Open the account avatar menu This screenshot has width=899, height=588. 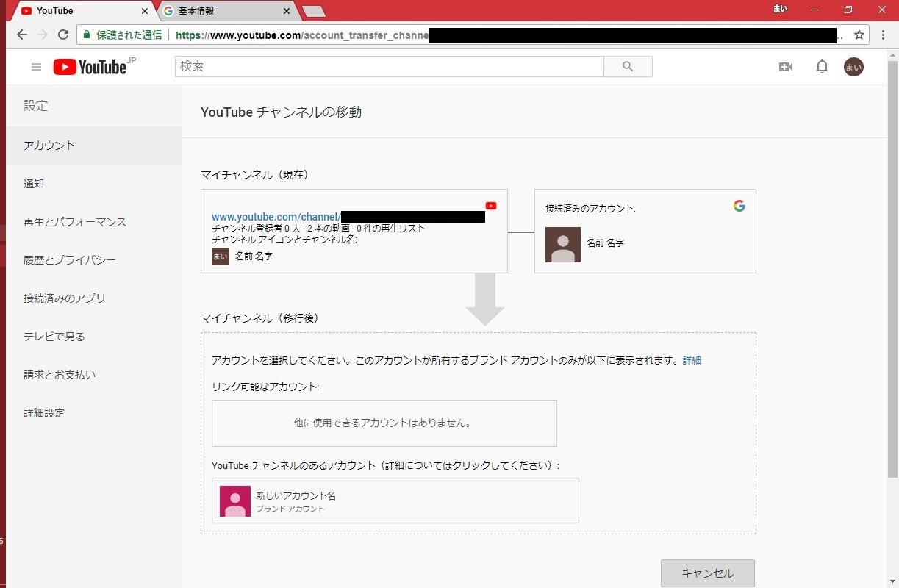(853, 67)
